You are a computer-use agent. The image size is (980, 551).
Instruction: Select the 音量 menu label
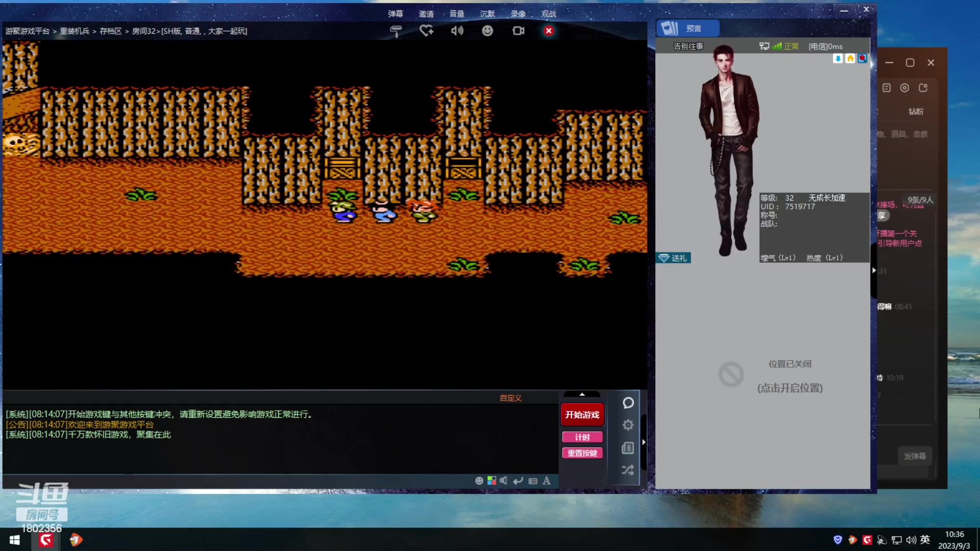point(457,14)
